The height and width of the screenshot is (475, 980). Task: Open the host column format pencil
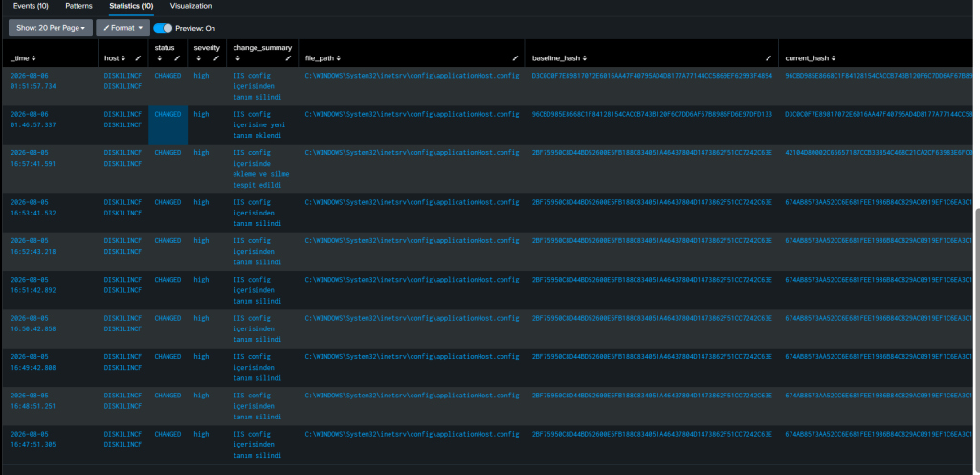tap(138, 58)
